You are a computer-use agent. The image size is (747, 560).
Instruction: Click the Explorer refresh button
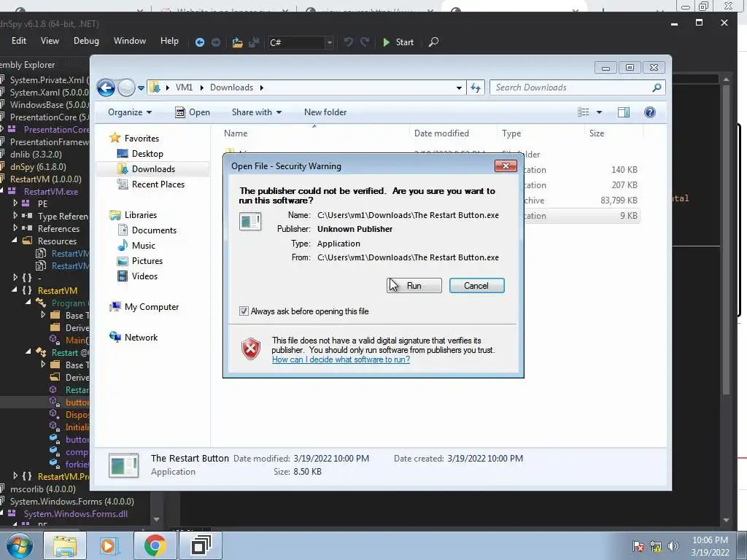click(x=476, y=87)
